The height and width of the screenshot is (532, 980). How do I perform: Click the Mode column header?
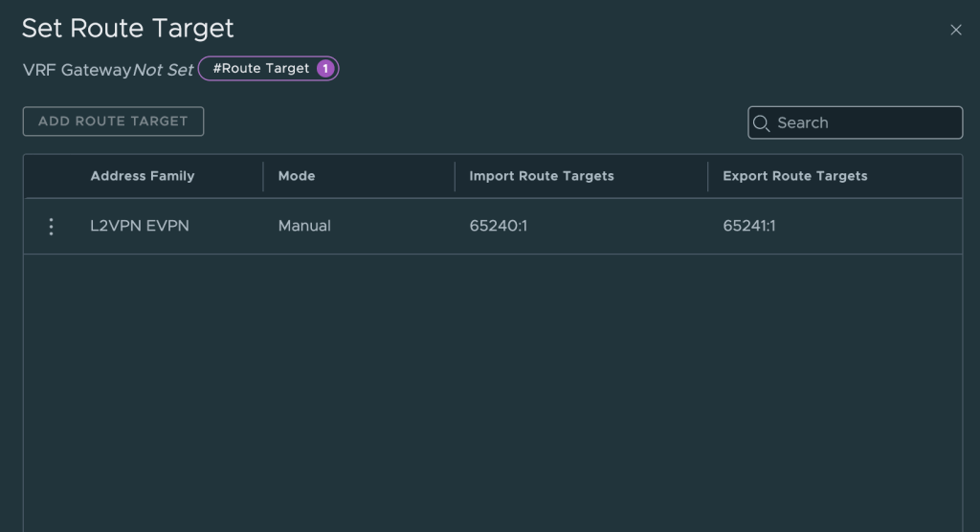tap(296, 176)
